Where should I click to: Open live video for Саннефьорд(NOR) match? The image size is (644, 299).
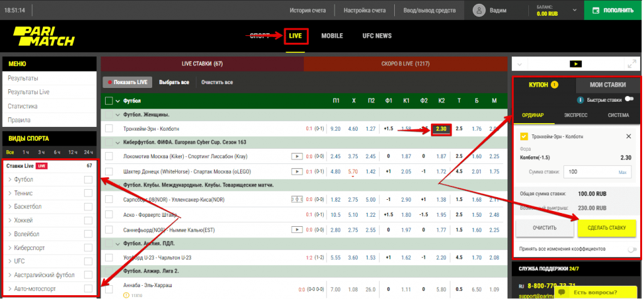tap(297, 230)
